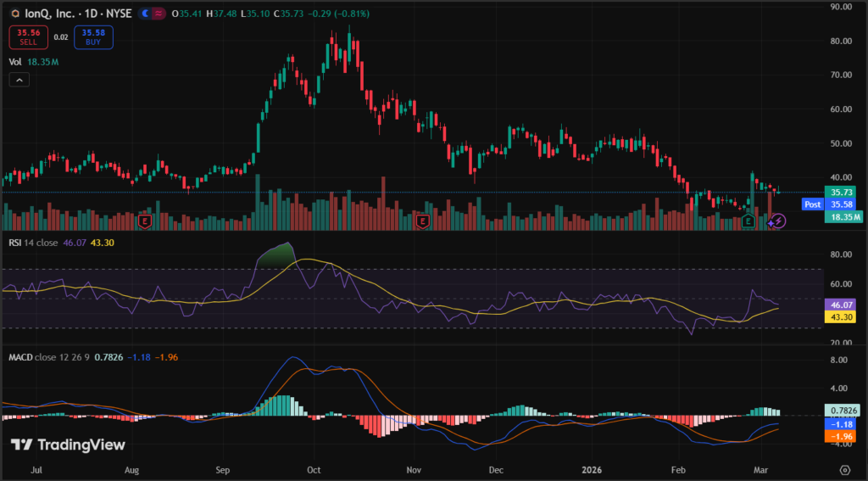Select the Vol indicator legend label
Screen dimensions: 868x481
pos(15,62)
